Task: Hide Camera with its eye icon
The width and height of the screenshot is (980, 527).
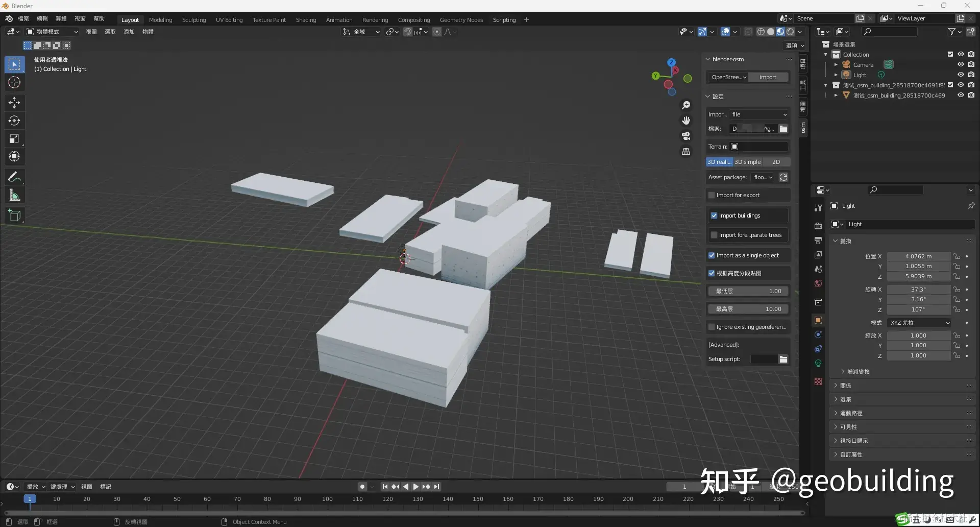Action: pos(960,65)
